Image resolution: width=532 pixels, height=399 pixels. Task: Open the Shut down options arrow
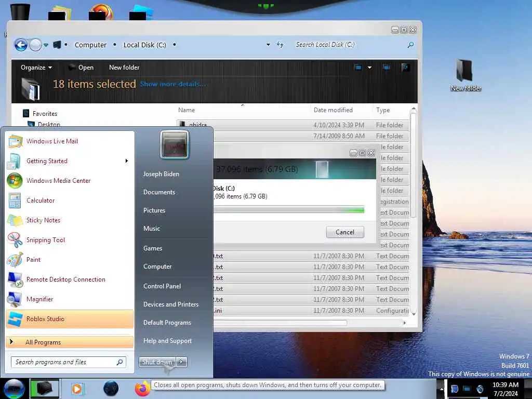181,362
